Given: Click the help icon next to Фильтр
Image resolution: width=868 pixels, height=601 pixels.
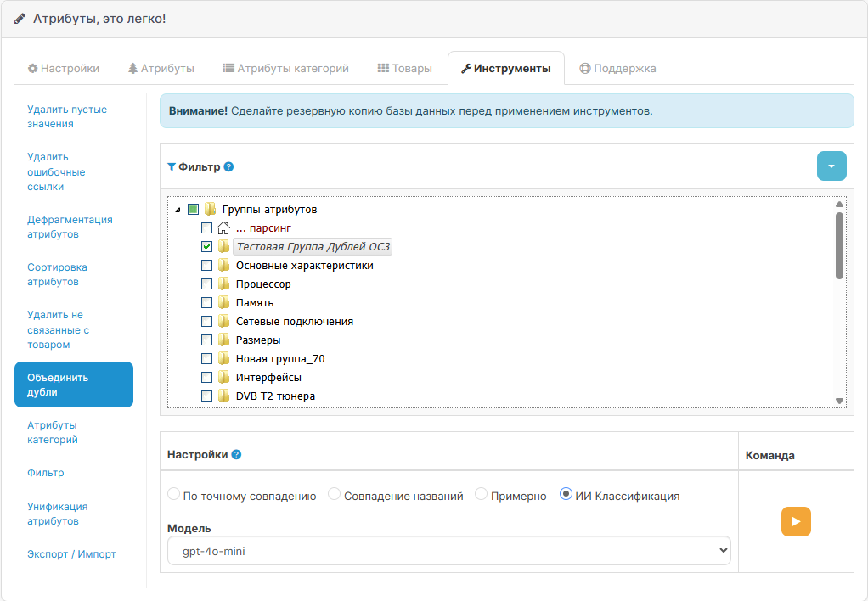Looking at the screenshot, I should (228, 167).
